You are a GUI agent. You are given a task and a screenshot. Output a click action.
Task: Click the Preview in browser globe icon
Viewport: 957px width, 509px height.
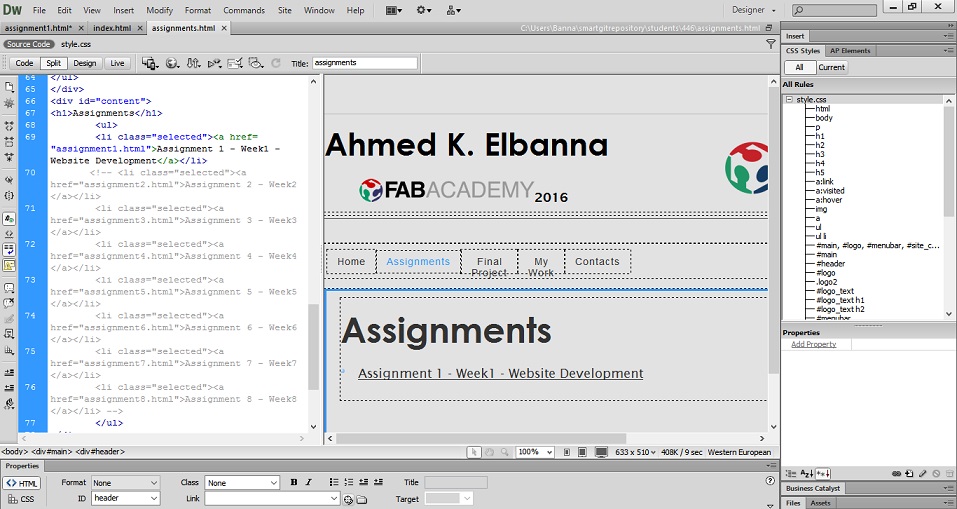(x=173, y=63)
